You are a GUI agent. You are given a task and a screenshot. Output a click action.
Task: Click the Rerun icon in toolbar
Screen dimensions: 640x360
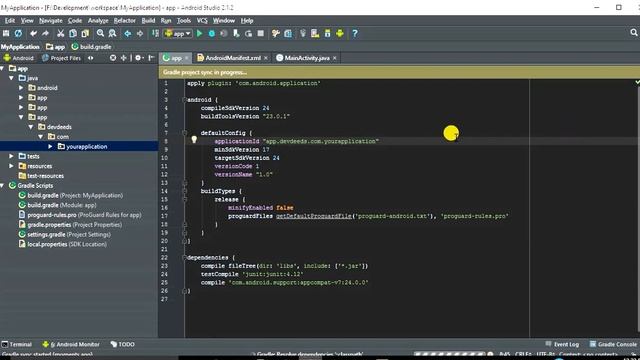click(248, 33)
